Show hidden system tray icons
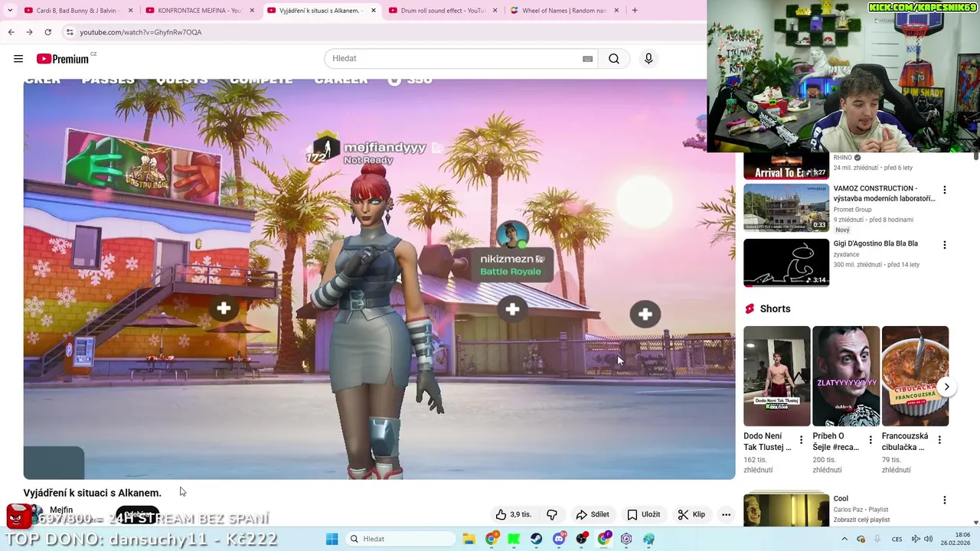 coord(844,539)
